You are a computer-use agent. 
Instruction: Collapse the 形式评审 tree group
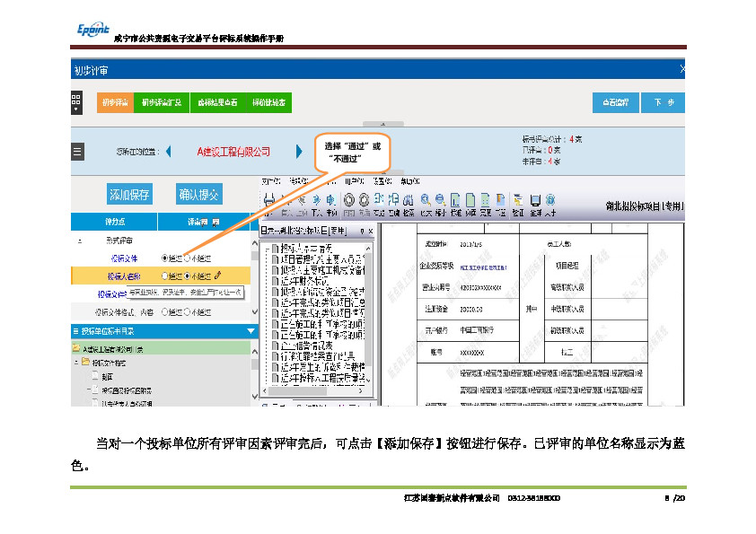[x=80, y=241]
